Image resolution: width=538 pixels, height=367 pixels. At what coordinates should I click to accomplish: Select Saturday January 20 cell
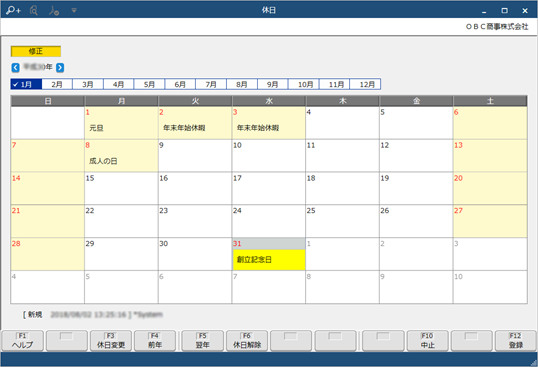pyautogui.click(x=490, y=188)
